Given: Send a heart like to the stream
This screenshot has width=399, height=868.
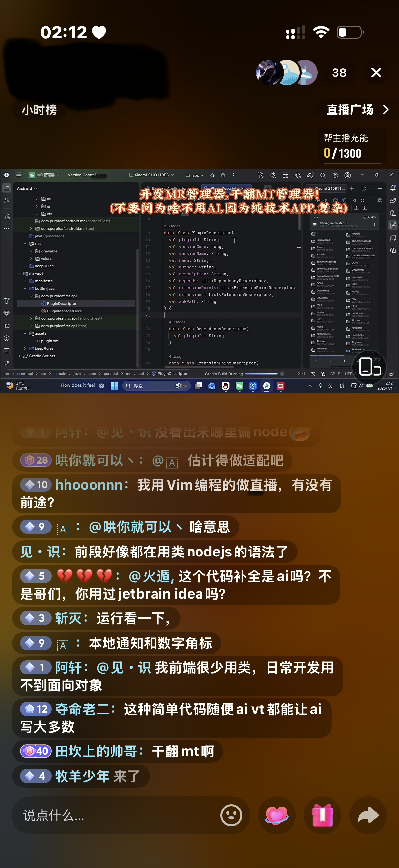Looking at the screenshot, I should point(277,815).
